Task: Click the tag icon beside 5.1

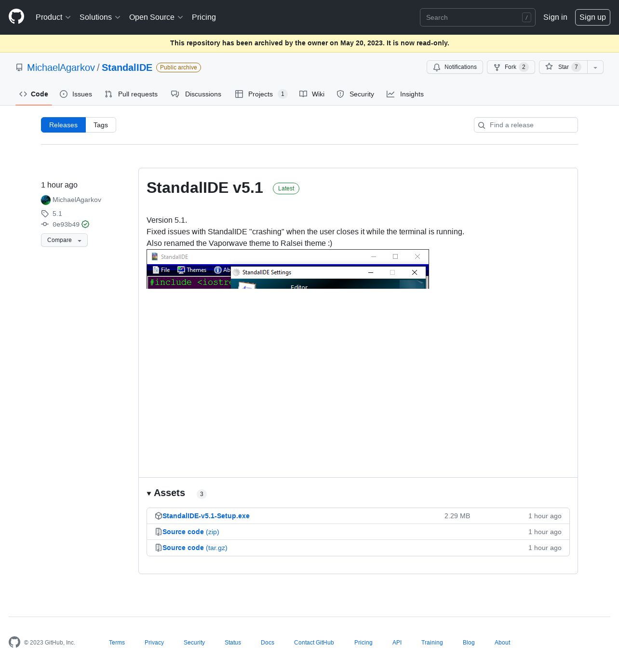Action: point(45,214)
